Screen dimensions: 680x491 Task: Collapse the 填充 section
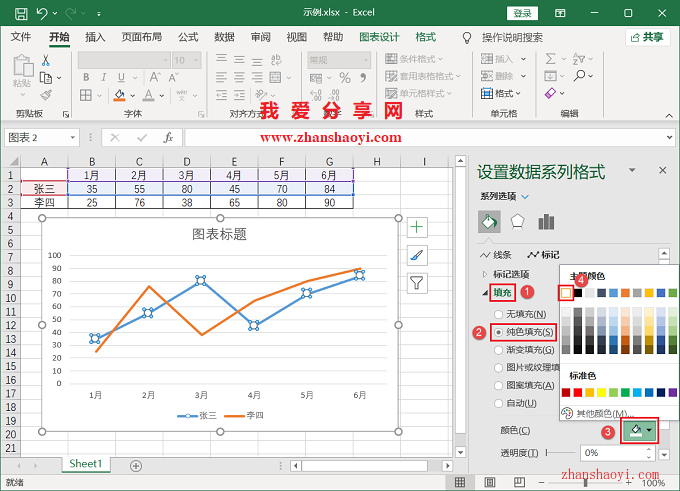(485, 293)
